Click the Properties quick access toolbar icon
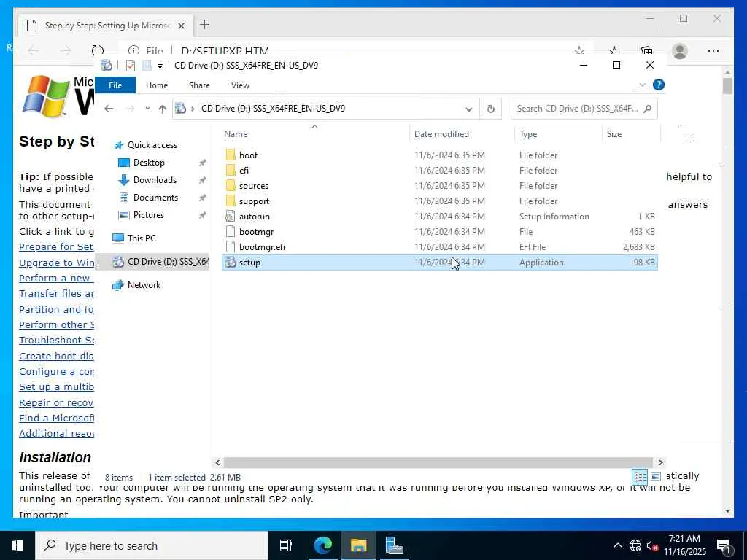Viewport: 747px width, 560px height. coord(130,65)
